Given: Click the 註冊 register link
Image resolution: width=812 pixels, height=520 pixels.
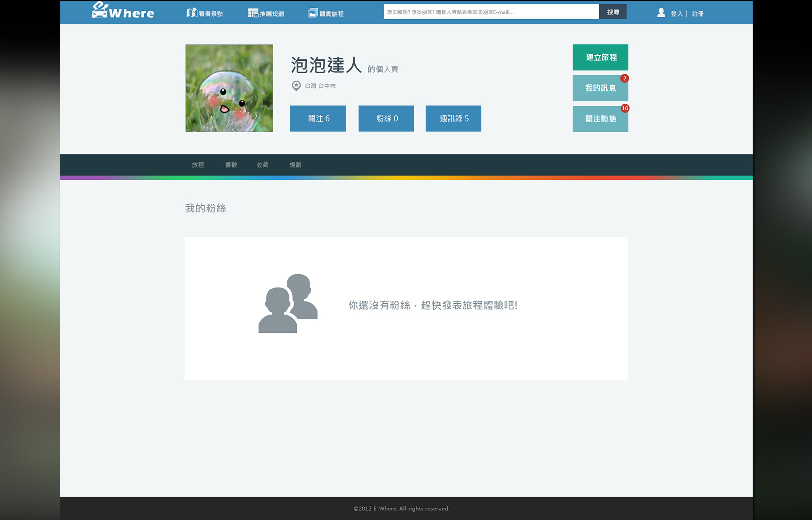Looking at the screenshot, I should pyautogui.click(x=698, y=14).
